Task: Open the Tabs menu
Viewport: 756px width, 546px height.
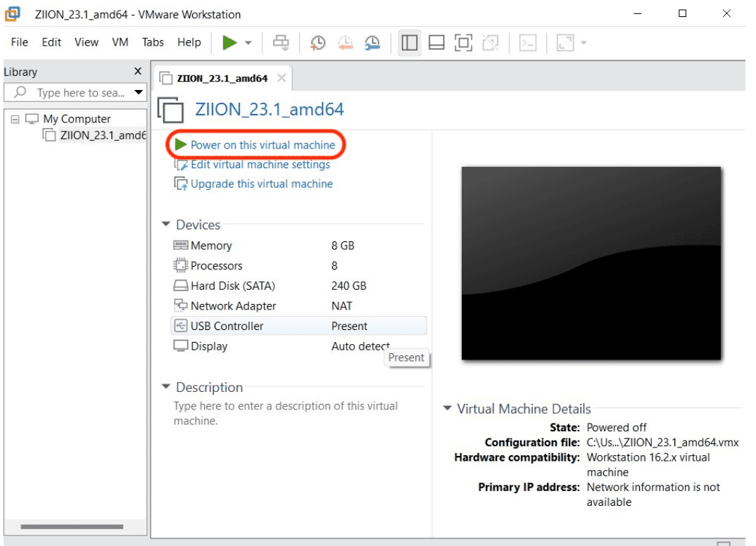Action: 153,42
